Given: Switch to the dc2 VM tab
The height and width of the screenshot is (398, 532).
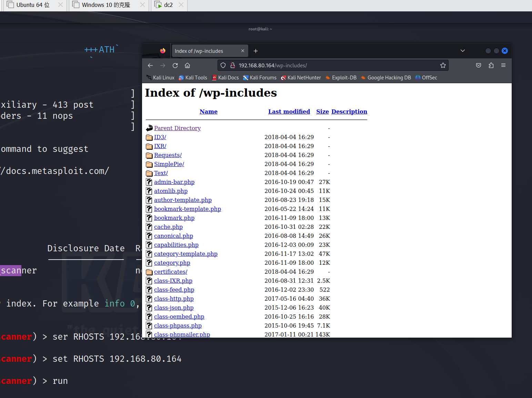Looking at the screenshot, I should pos(168,5).
